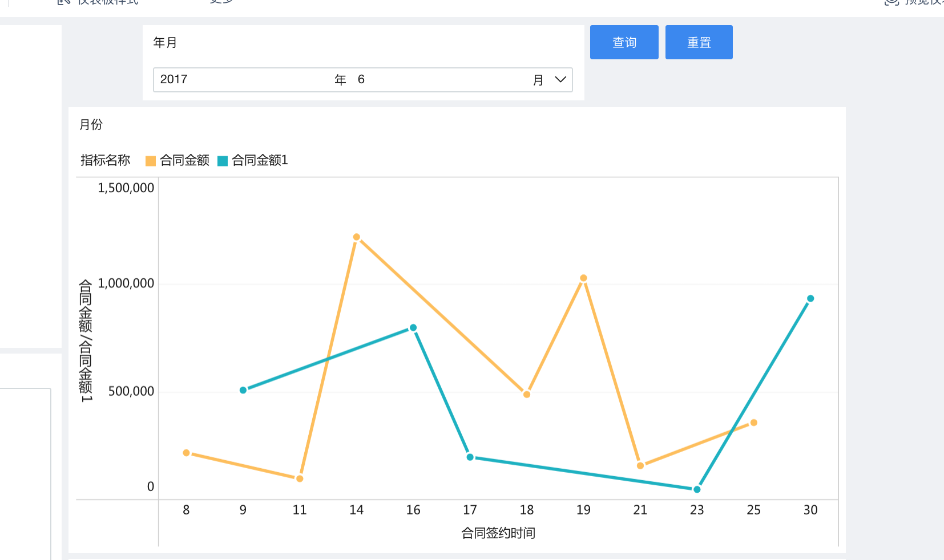Select the teal data point at day 17
This screenshot has height=560, width=944.
(x=470, y=457)
